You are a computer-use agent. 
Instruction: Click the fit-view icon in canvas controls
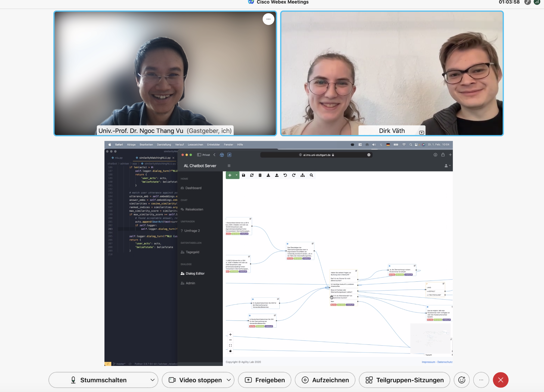pyautogui.click(x=230, y=346)
